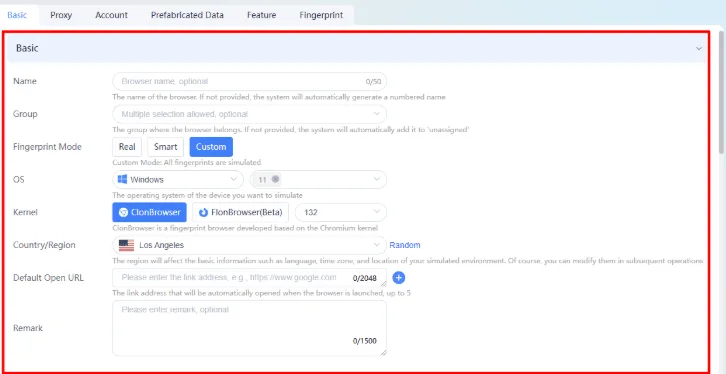The width and height of the screenshot is (726, 374).
Task: Select Custom fingerprint mode
Action: [x=211, y=147]
